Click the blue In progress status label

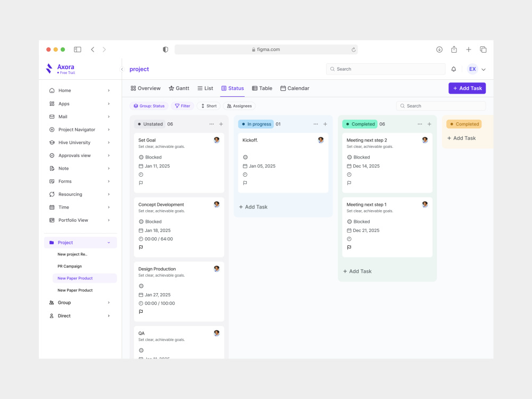[x=256, y=124]
